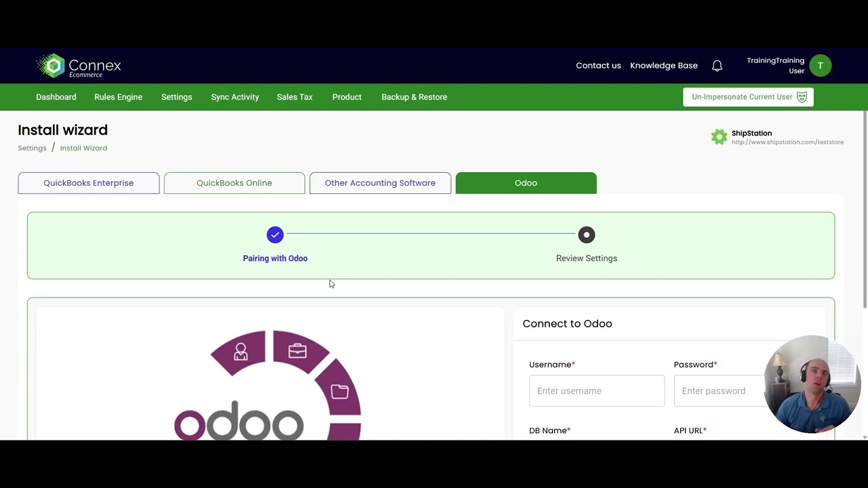
Task: Open the Contact us link
Action: 598,66
